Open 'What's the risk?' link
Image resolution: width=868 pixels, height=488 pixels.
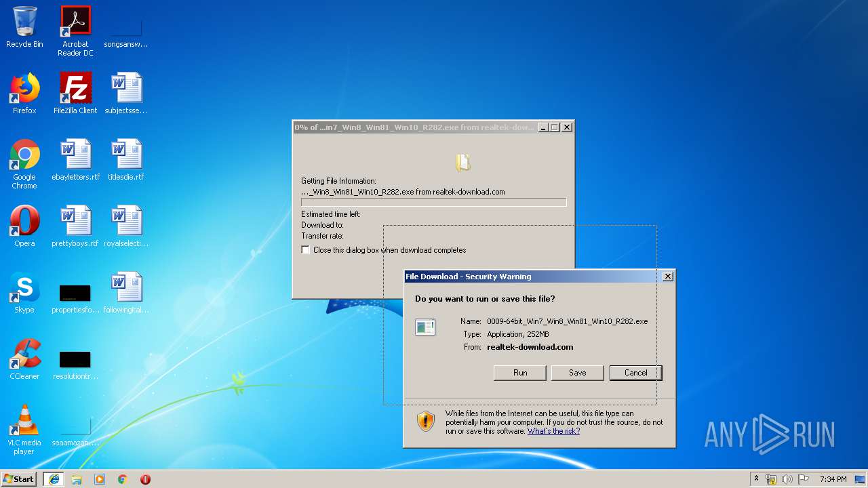(x=553, y=431)
